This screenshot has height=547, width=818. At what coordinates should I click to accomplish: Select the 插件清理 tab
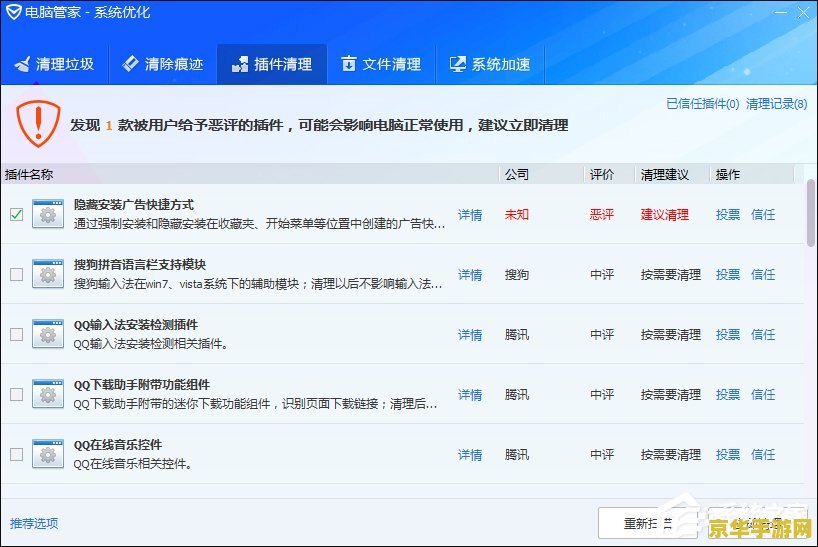click(x=272, y=64)
